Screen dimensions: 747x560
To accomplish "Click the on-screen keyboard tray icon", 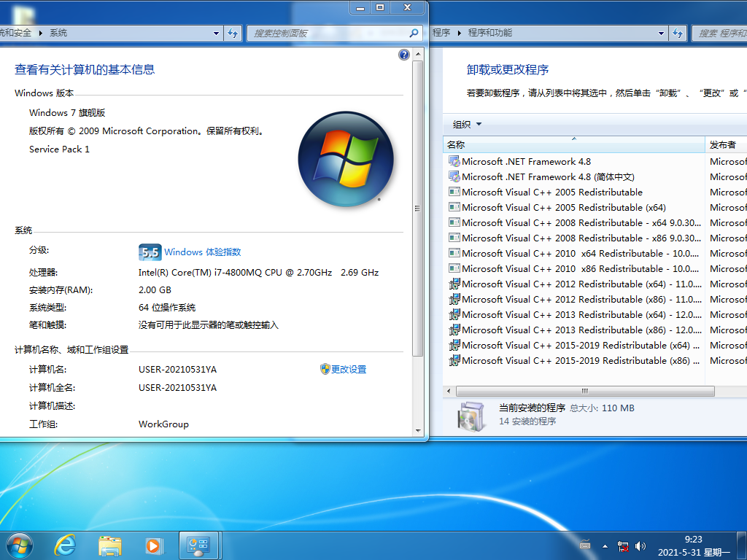I will pos(585,544).
